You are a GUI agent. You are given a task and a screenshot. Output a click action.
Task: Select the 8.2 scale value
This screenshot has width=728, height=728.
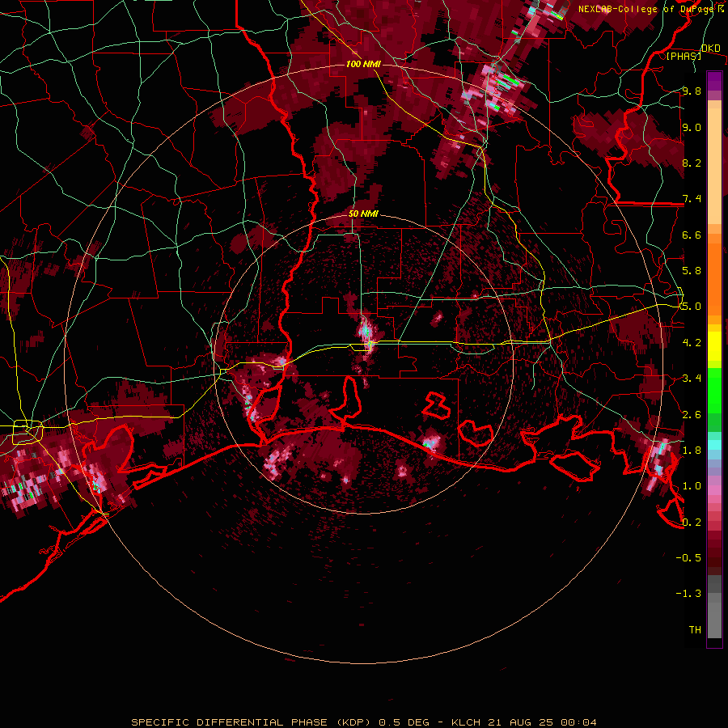tap(692, 163)
